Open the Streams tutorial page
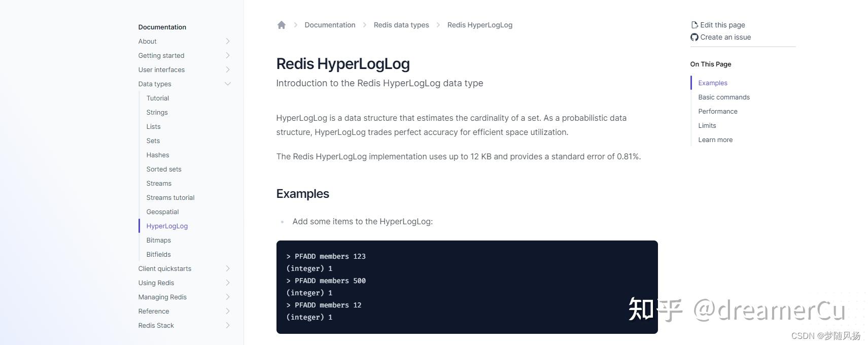868x345 pixels. 170,197
